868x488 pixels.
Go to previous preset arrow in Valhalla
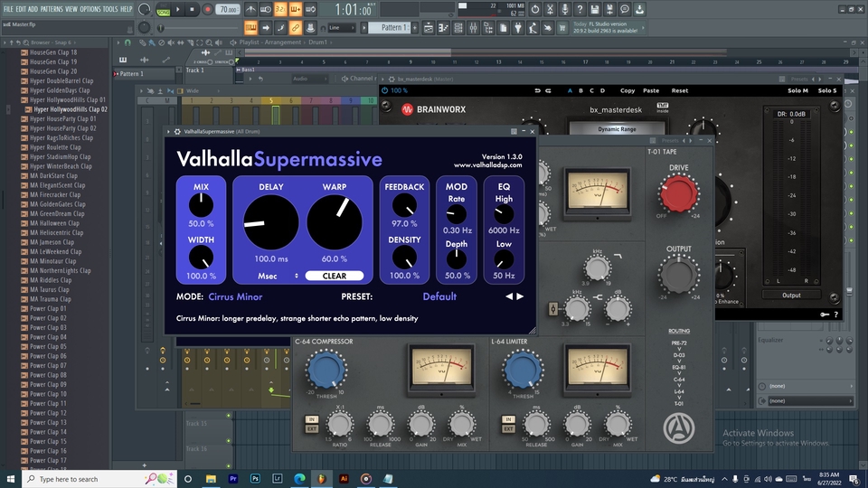pos(509,296)
